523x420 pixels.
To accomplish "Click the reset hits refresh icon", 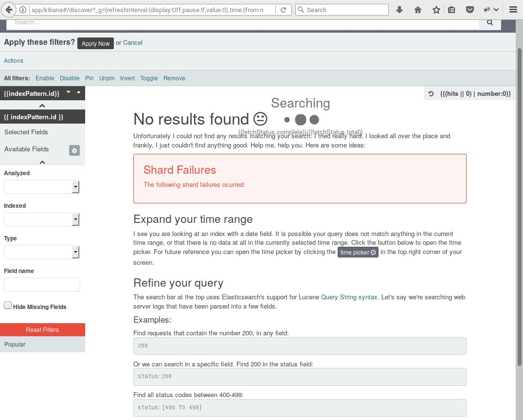I will point(431,94).
